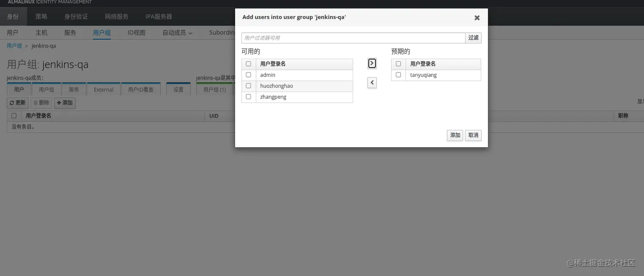Click the tanyuqiang row text
The height and width of the screenshot is (276, 644).
coord(423,75)
